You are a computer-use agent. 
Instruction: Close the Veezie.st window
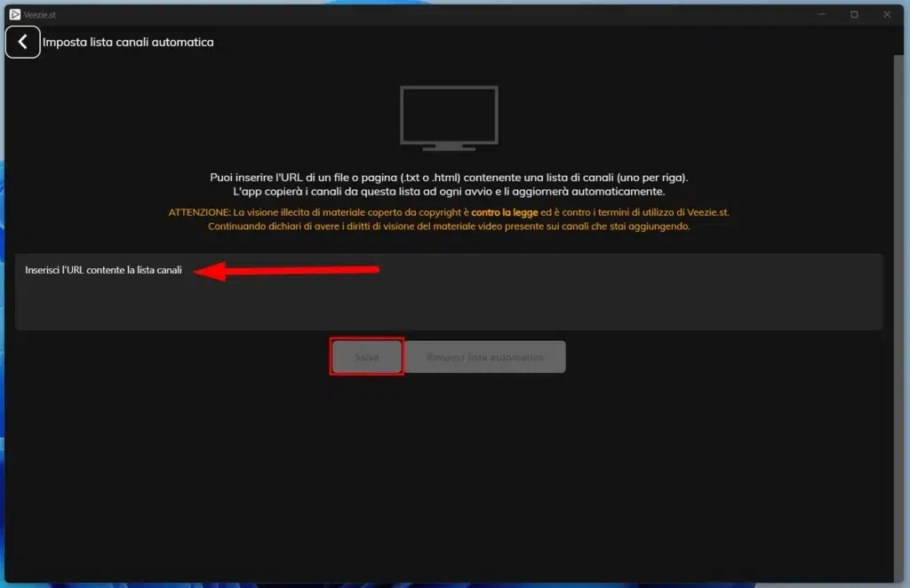[x=887, y=14]
